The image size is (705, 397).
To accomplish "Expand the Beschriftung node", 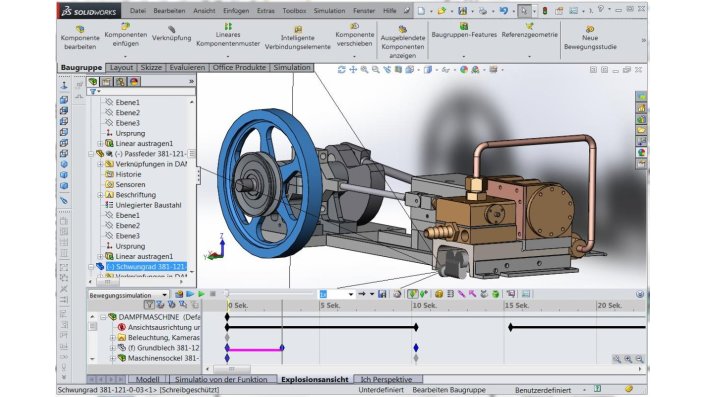I will click(x=100, y=195).
